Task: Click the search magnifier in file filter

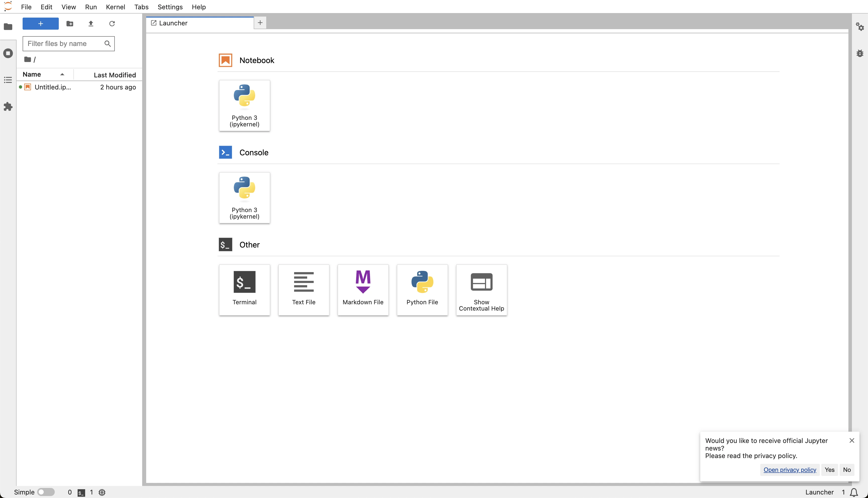Action: [x=107, y=44]
